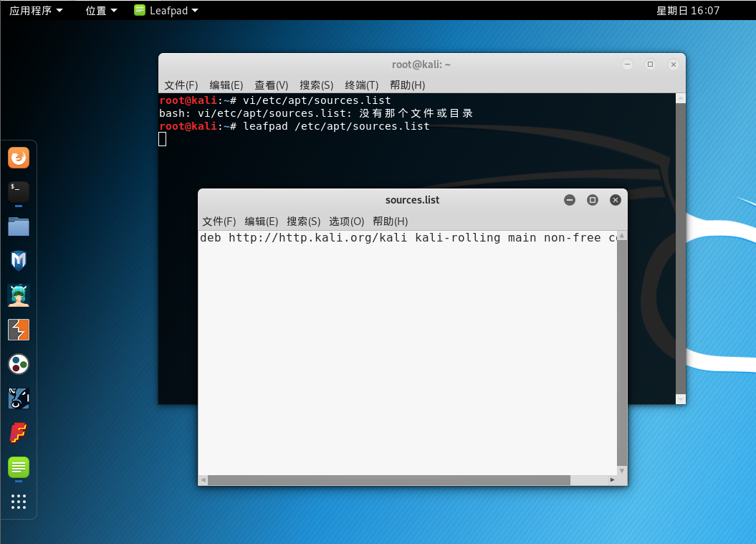Maximize the sources.list Leafpad window

(593, 200)
